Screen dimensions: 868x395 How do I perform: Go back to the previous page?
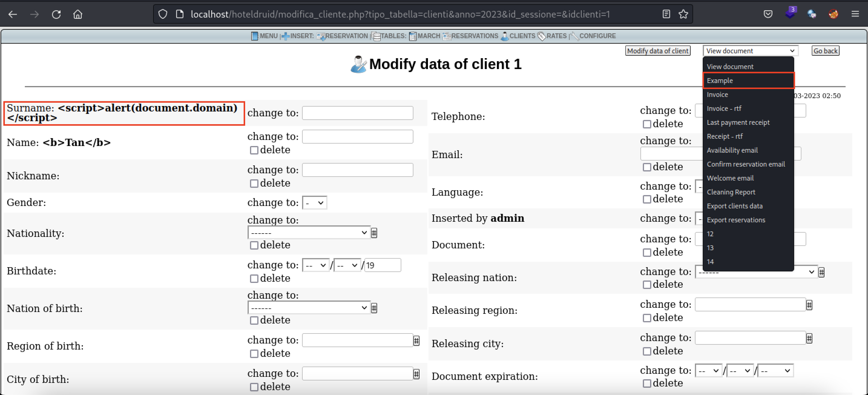pyautogui.click(x=13, y=14)
